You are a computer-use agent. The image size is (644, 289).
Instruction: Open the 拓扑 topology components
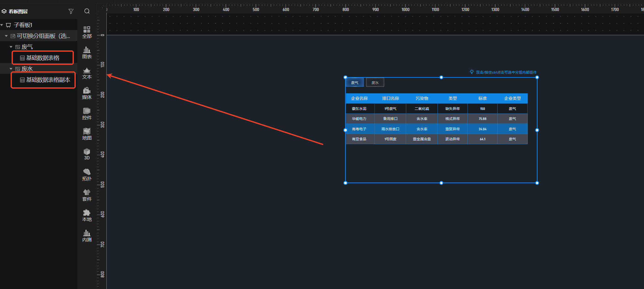(87, 175)
